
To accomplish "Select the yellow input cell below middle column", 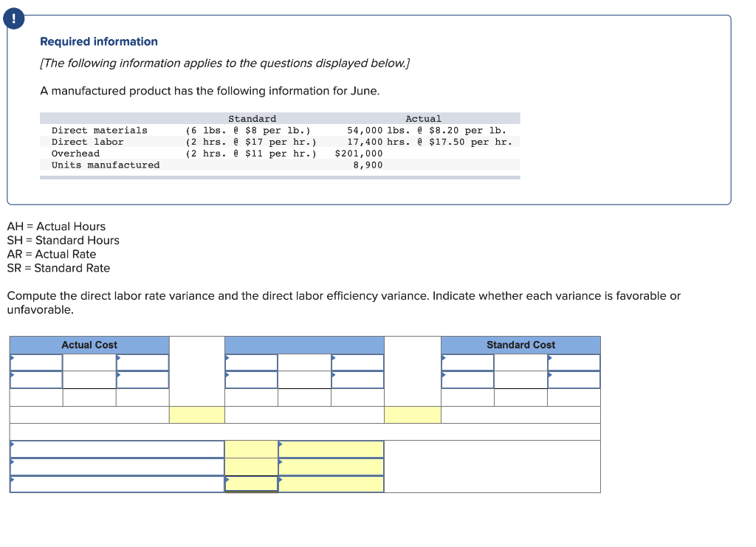I will click(x=411, y=414).
